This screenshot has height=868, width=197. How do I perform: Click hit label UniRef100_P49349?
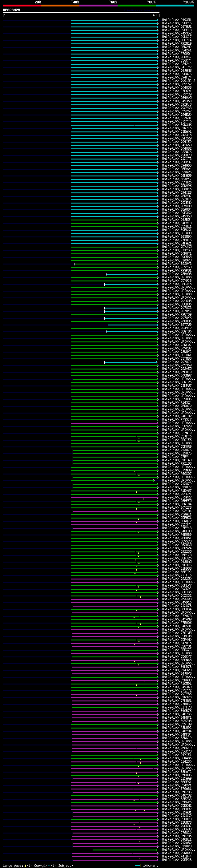click(x=177, y=687)
